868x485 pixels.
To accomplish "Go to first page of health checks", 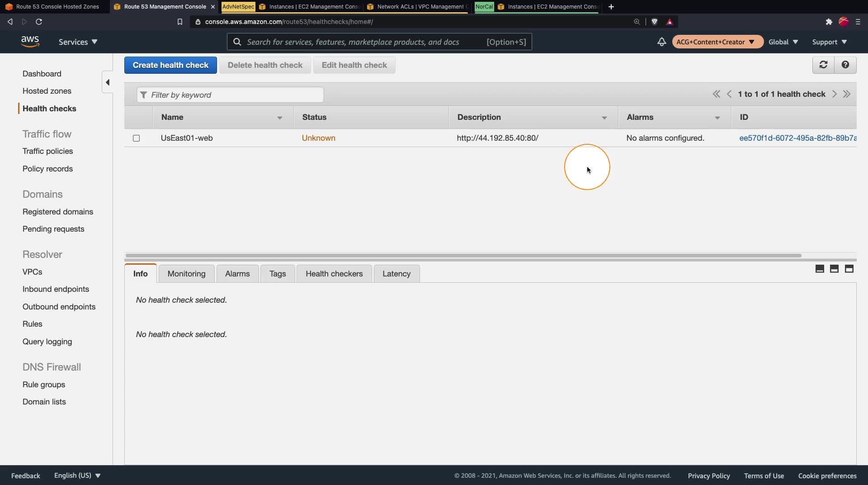I will [716, 94].
